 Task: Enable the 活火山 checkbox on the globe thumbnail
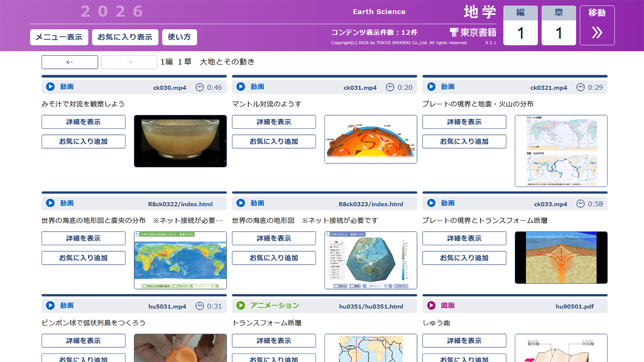pyautogui.click(x=336, y=286)
